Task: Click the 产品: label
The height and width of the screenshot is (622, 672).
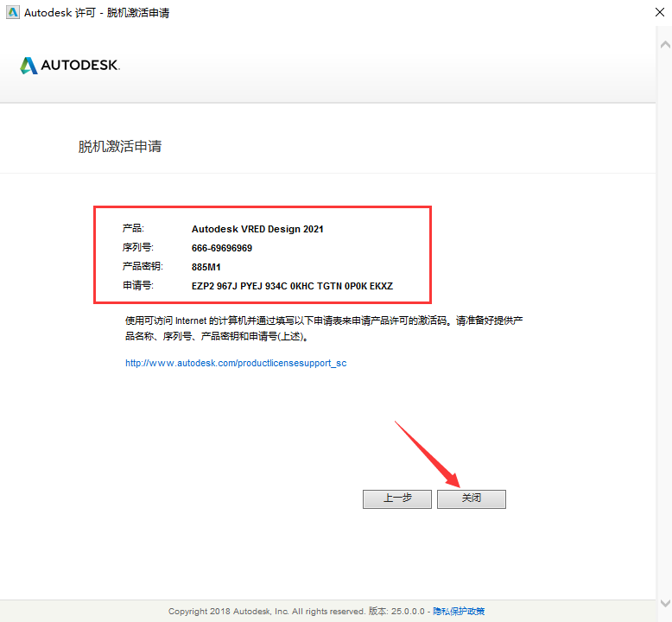Action: point(133,228)
